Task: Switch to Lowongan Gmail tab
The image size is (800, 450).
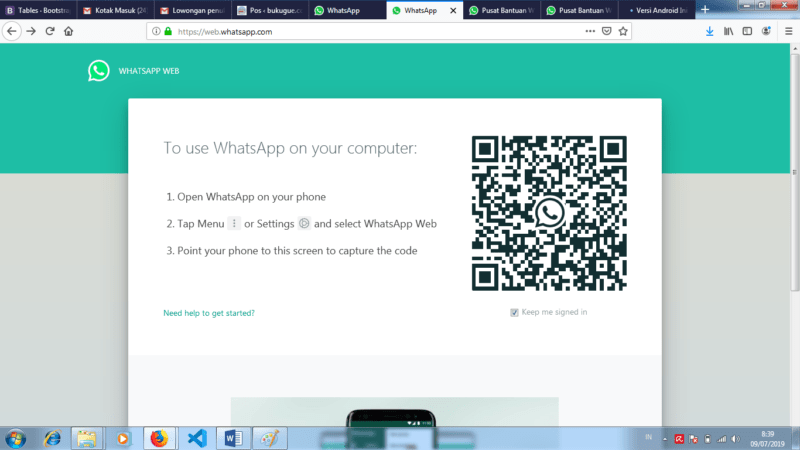Action: click(x=192, y=10)
